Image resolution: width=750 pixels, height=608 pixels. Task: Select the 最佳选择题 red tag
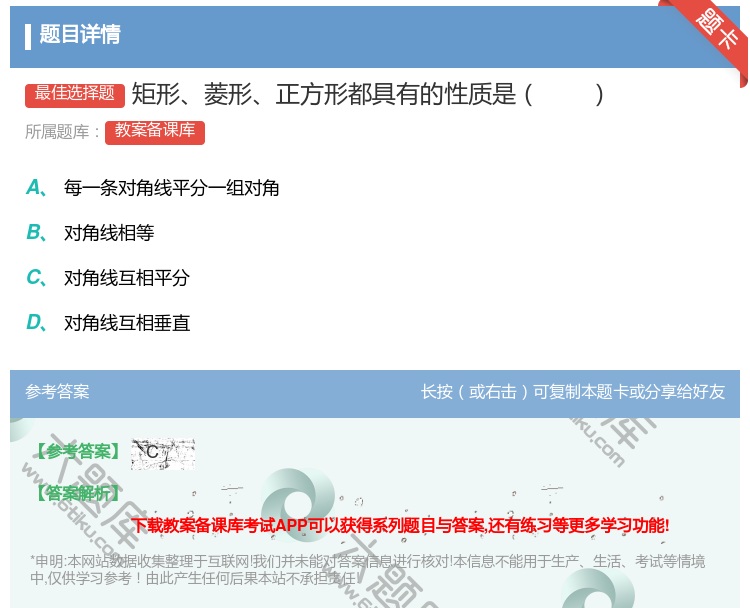[x=75, y=95]
